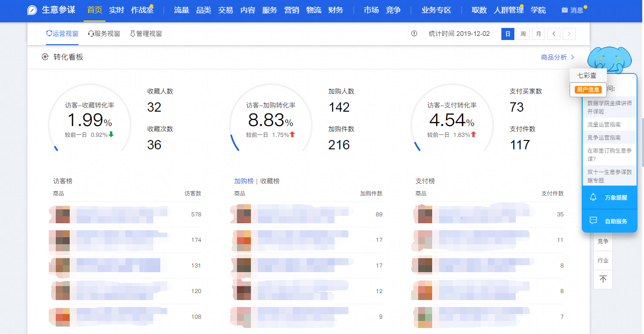Switch statistics to 周 granularity
Viewport: 644px width, 334px height.
(523, 34)
